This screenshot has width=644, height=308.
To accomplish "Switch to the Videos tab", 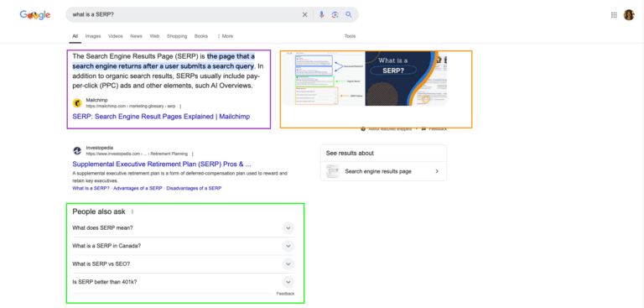I will [116, 36].
